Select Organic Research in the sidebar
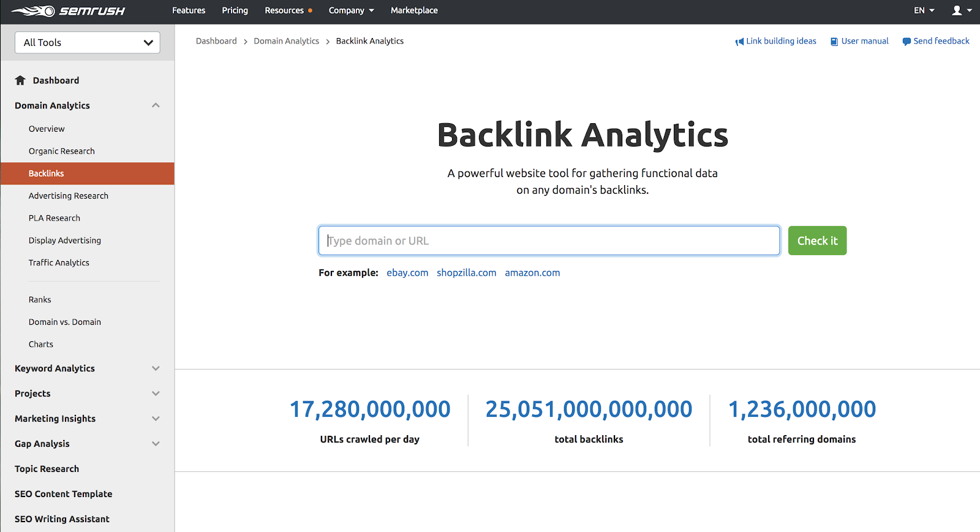This screenshot has height=532, width=980. point(62,151)
